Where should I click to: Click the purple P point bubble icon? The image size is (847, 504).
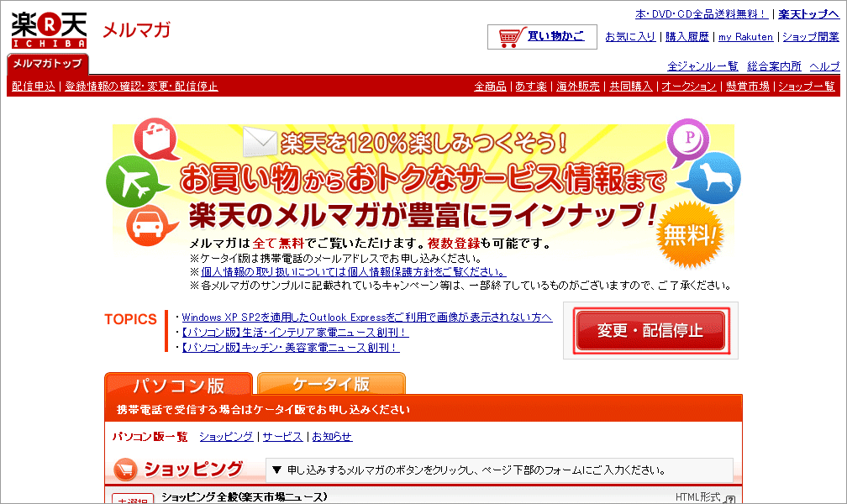tap(687, 142)
